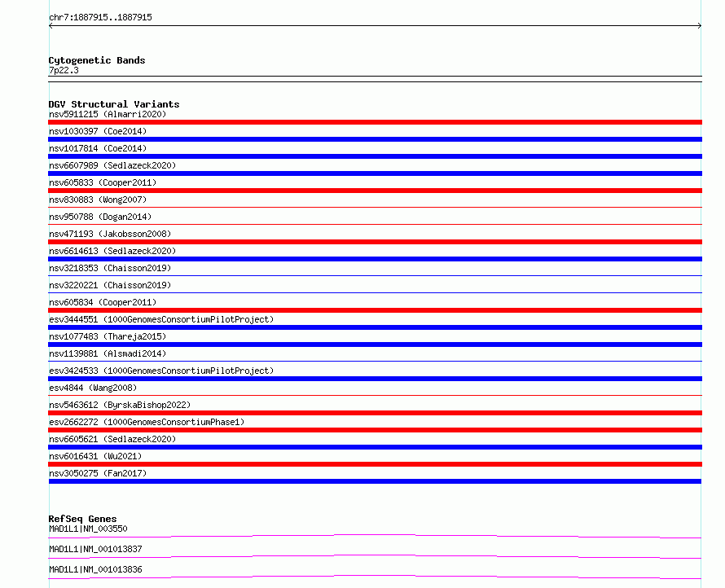Screen dimensions: 725x588
Task: Select the nsv6605621 (Sedlazeck2020) label
Action: (112, 439)
